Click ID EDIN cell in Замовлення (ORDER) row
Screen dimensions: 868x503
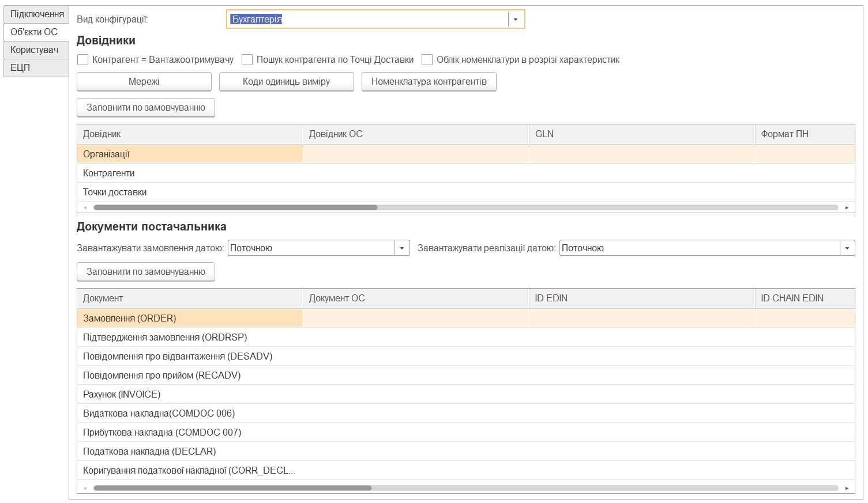tap(642, 318)
